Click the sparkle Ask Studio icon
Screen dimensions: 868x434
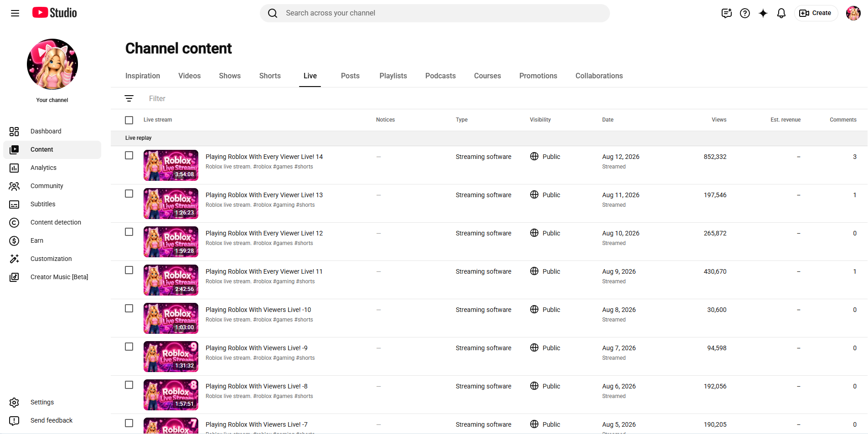tap(763, 13)
